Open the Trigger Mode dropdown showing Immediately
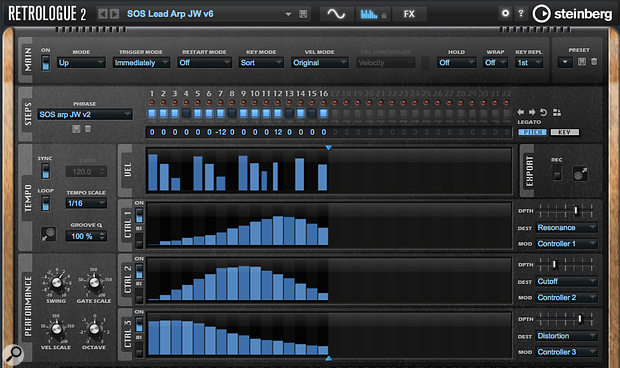This screenshot has width=620, height=368. coord(141,63)
